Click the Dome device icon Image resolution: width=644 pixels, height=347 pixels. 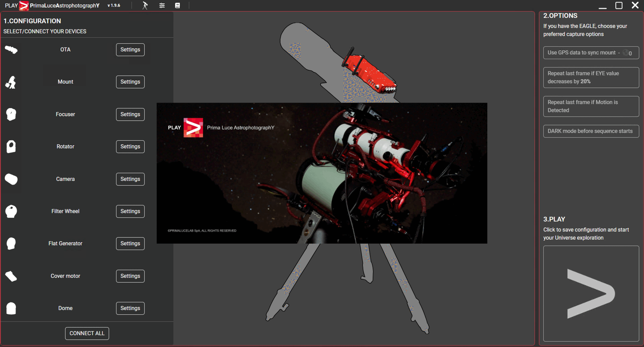tap(11, 308)
